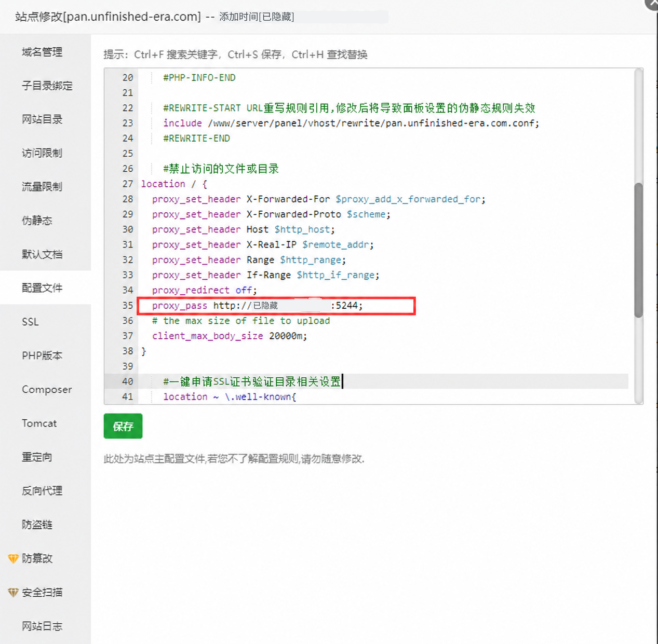
Task: Click the green 保存 button
Action: coord(123,426)
